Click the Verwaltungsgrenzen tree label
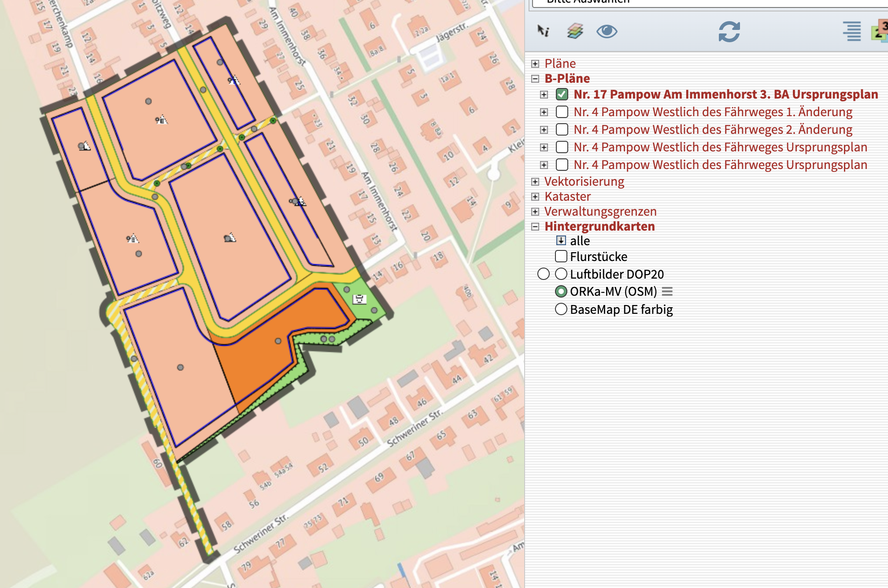Viewport: 888px width, 588px height. tap(600, 211)
